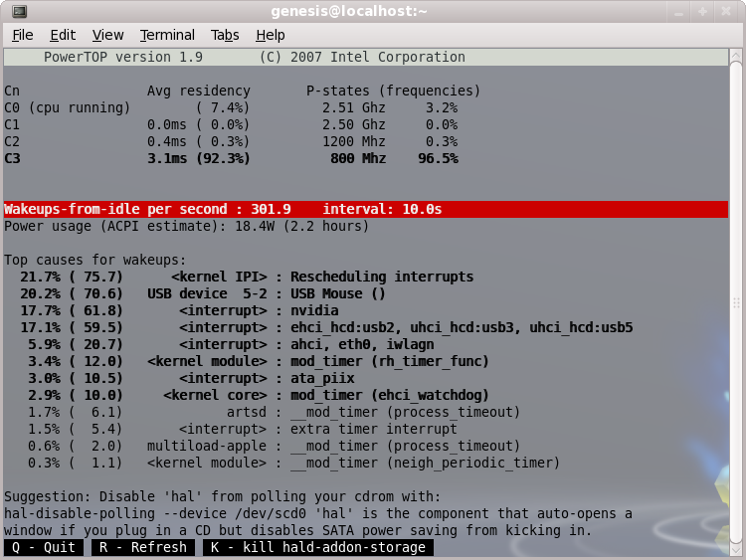Click the 'Power usage (ACPI estimate)' line

187,226
